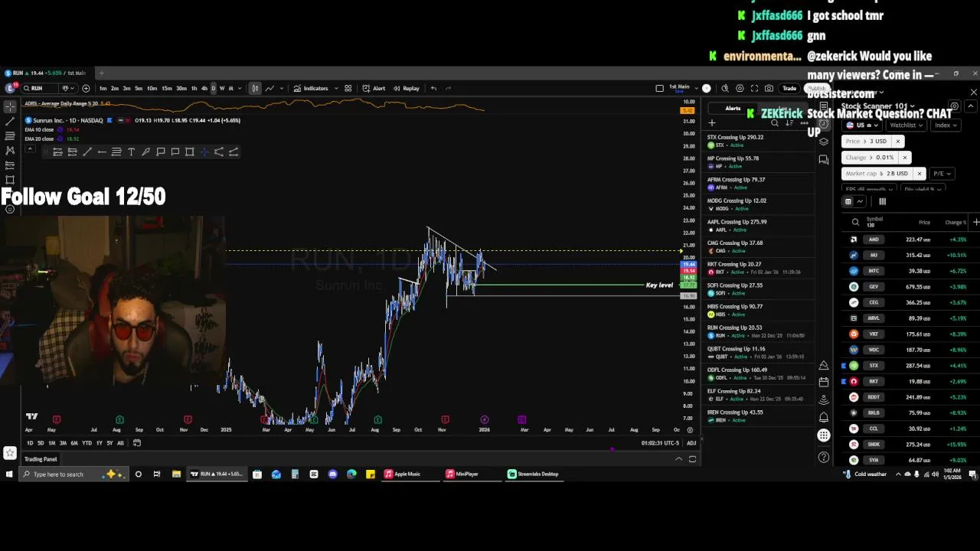The width and height of the screenshot is (980, 551).
Task: Take a chart snapshot with camera icon
Action: pos(769,88)
